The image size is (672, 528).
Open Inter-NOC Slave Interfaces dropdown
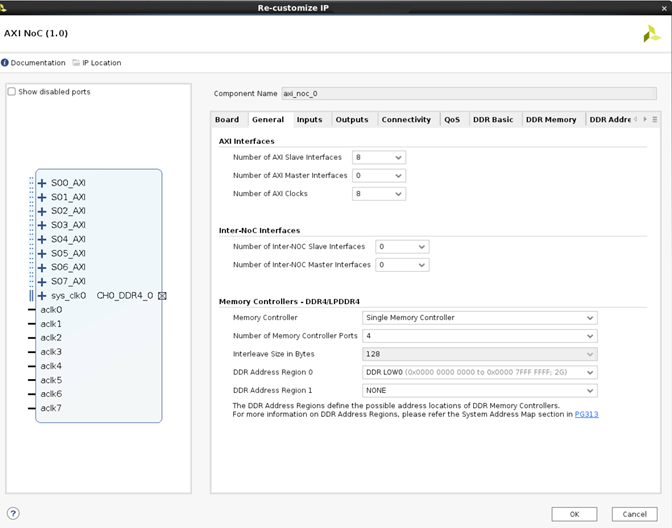coord(402,246)
